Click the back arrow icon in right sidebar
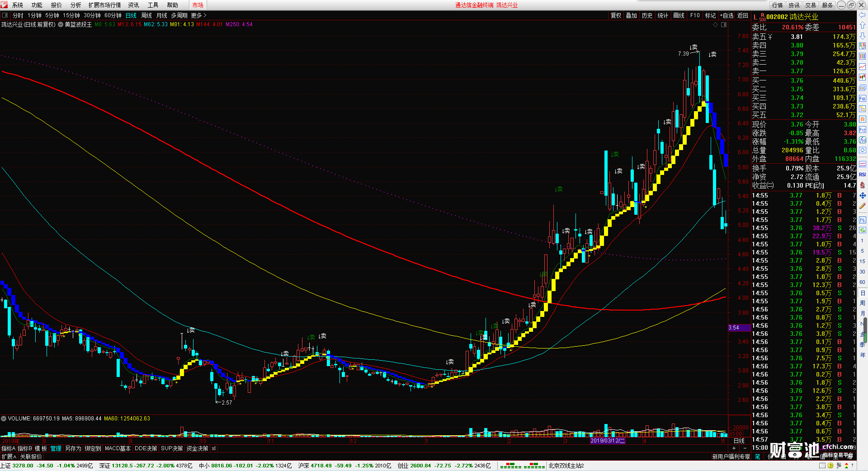This screenshot has width=868, height=471. [862, 15]
